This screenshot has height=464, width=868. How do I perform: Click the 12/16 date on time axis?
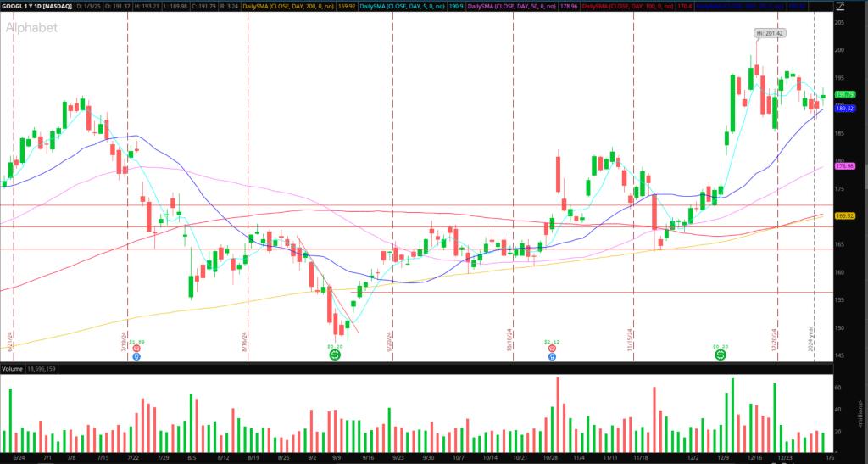point(754,458)
